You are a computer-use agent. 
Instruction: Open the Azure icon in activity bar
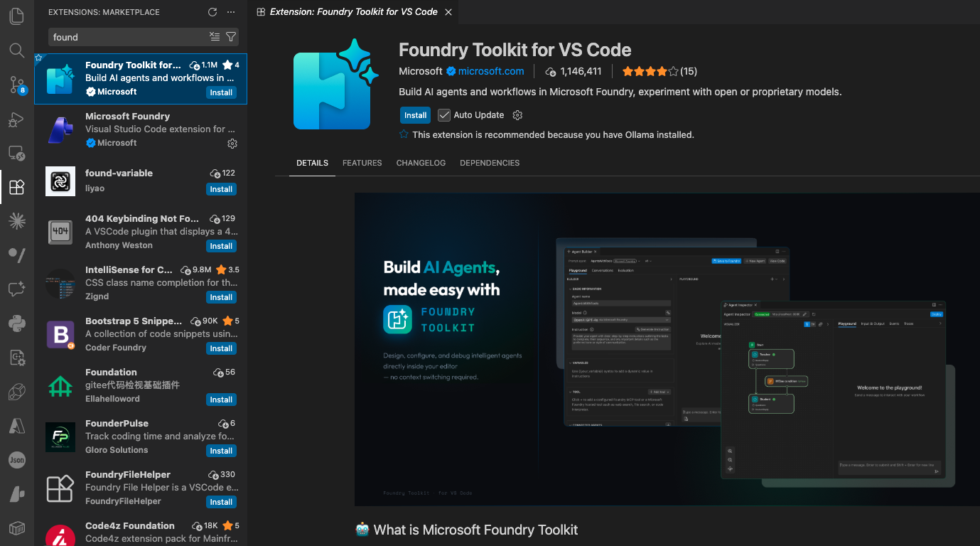click(16, 427)
